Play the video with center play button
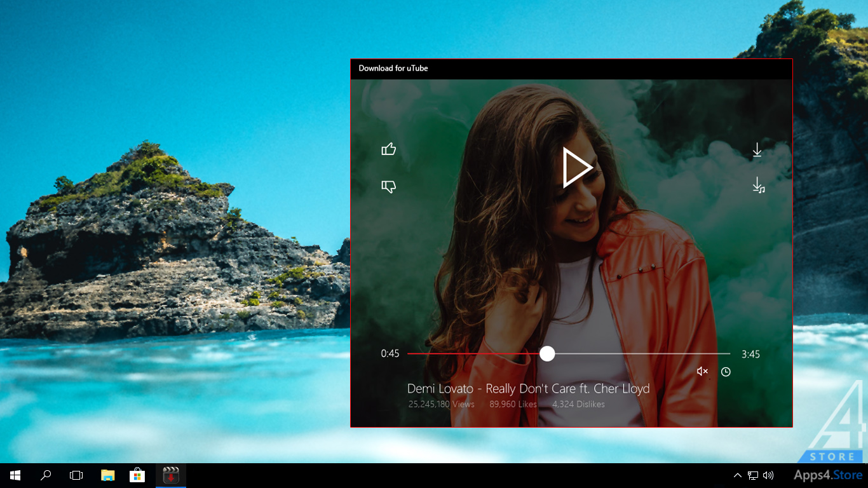This screenshot has width=868, height=488. [577, 168]
